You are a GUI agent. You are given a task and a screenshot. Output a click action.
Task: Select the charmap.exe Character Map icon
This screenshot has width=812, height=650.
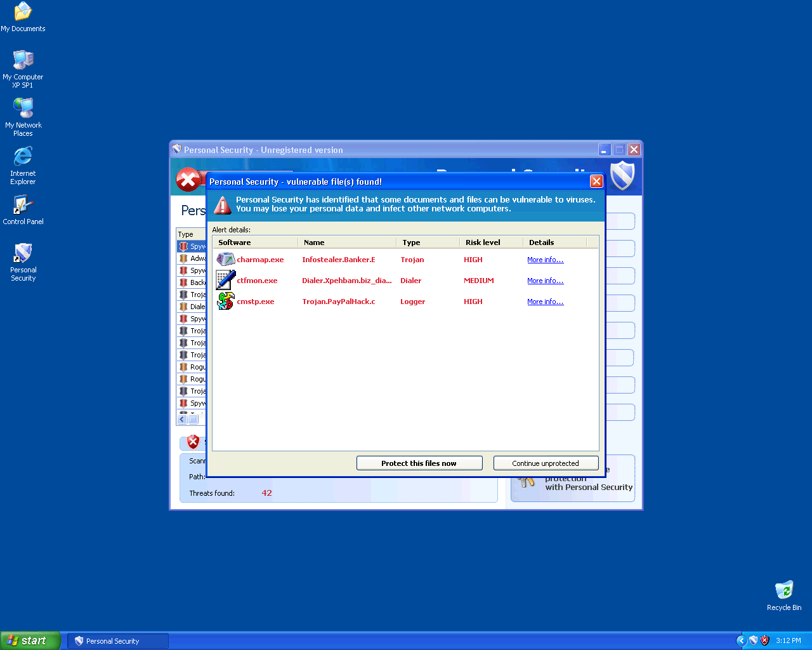point(225,259)
